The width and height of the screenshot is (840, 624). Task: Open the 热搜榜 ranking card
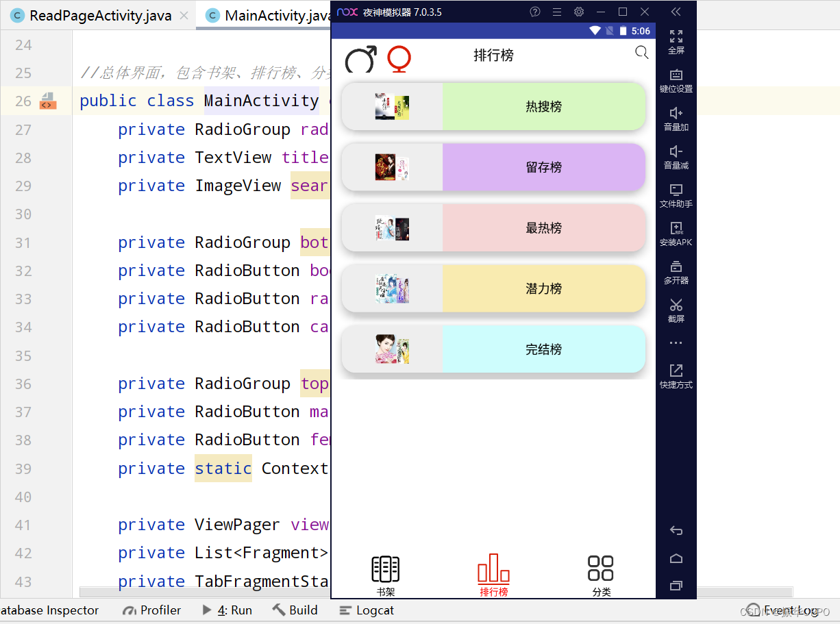(x=493, y=107)
